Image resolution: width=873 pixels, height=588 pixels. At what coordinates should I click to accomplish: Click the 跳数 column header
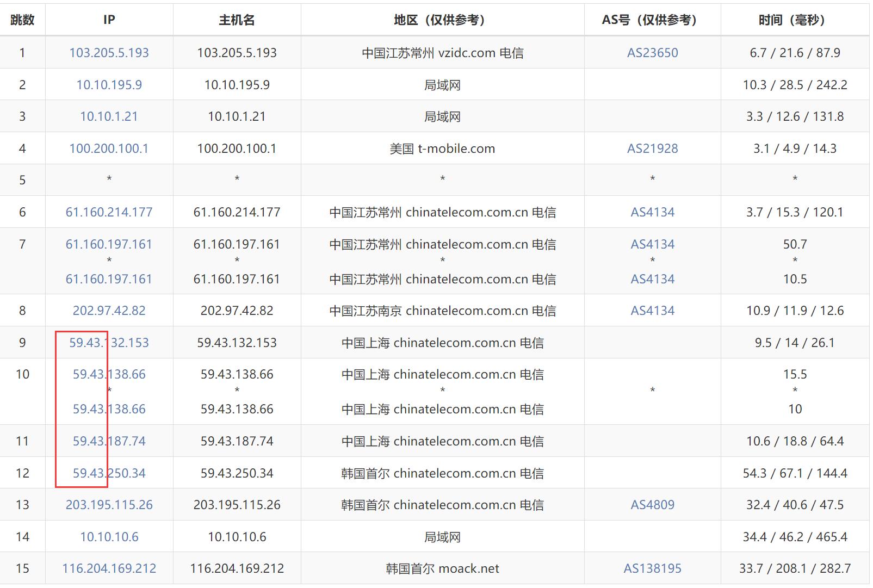[x=22, y=20]
